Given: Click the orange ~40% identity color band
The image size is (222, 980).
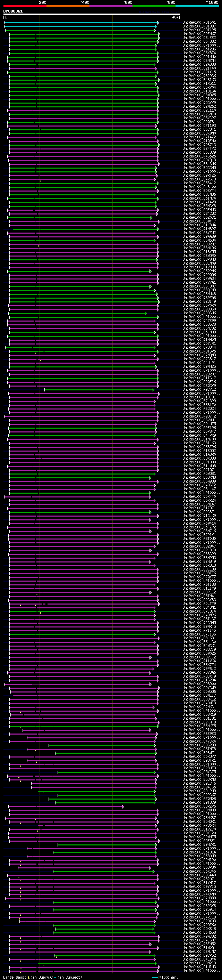Looking at the screenshot, I should point(68,6).
